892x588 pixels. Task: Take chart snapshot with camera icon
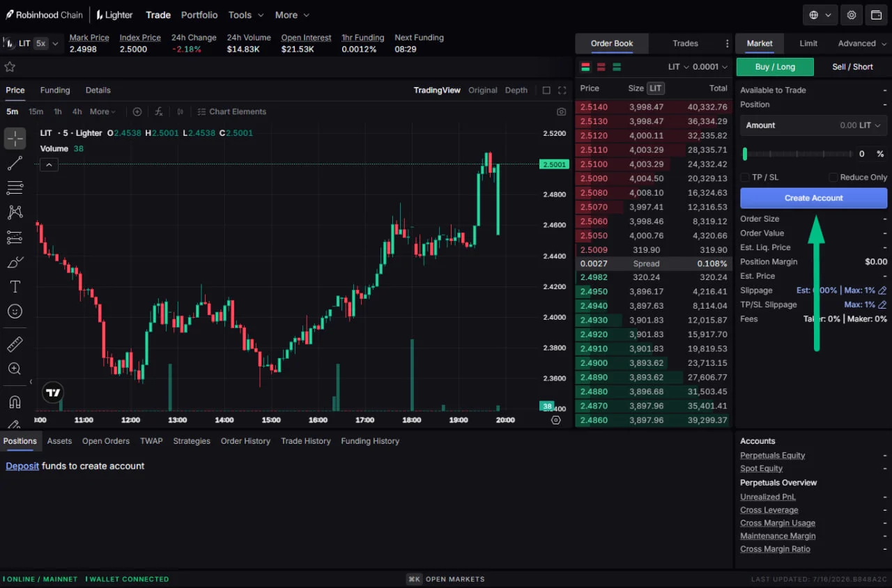click(x=562, y=111)
